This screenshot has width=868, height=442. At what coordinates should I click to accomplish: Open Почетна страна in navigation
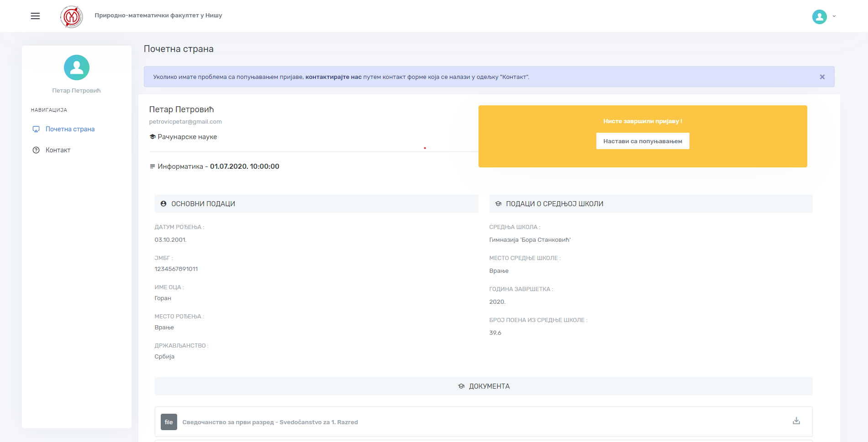(70, 129)
